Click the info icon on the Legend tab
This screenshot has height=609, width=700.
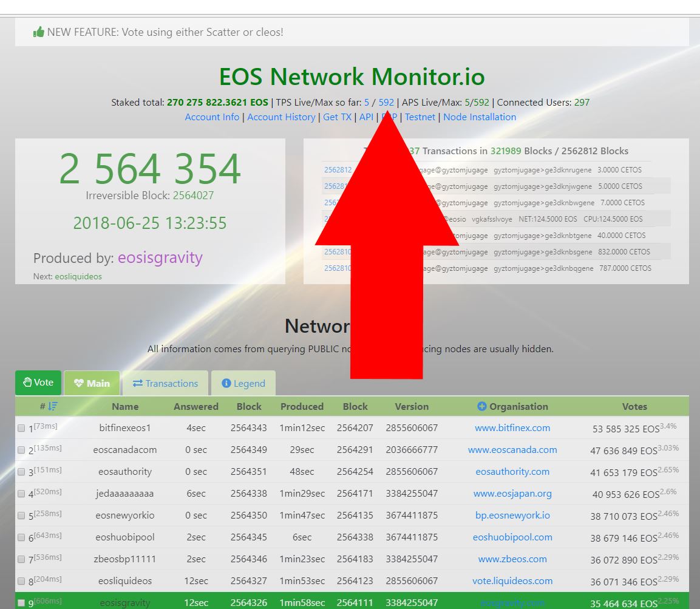[226, 384]
